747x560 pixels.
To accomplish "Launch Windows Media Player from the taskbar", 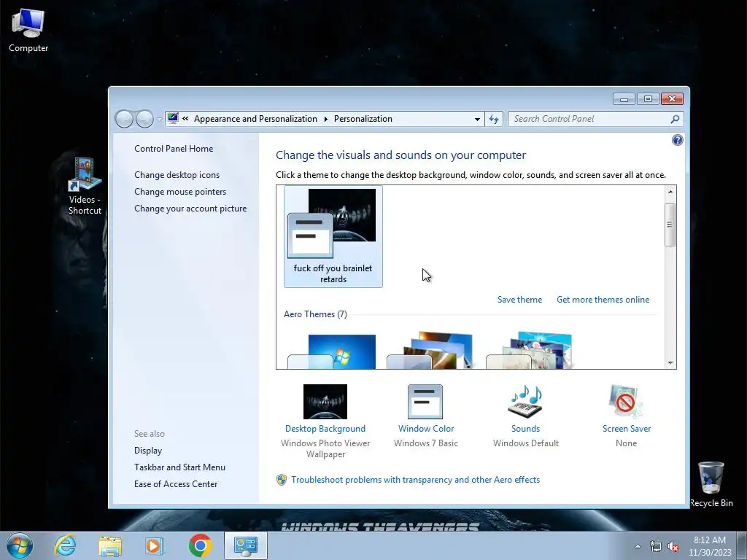I will (x=155, y=545).
